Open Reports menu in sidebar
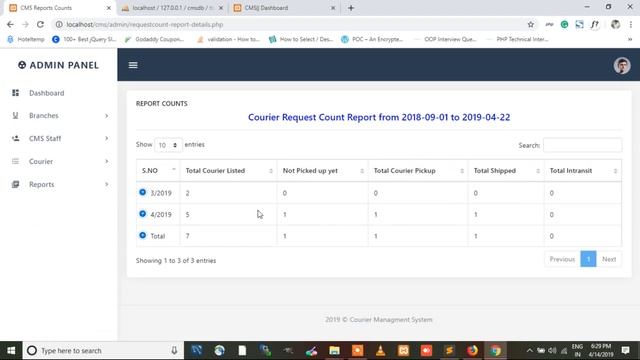Viewport: 640px width, 360px height. pos(41,184)
